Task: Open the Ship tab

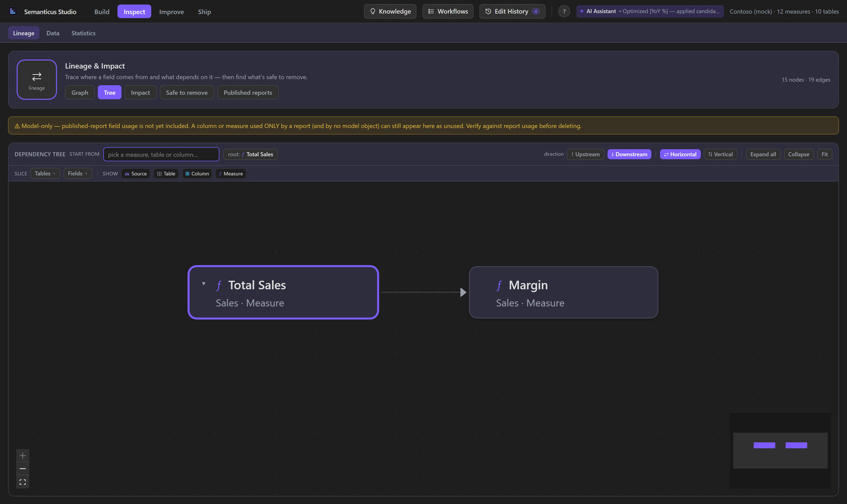Action: click(x=204, y=11)
